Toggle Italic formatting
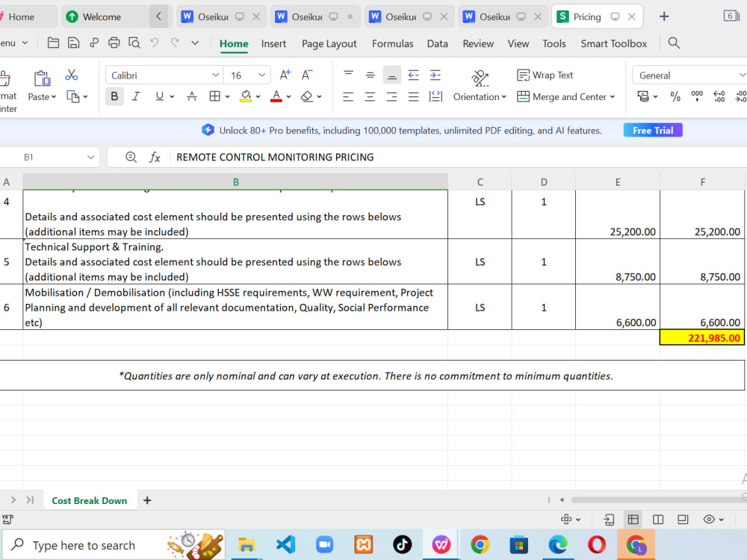Viewport: 747px width, 560px height. pos(136,96)
